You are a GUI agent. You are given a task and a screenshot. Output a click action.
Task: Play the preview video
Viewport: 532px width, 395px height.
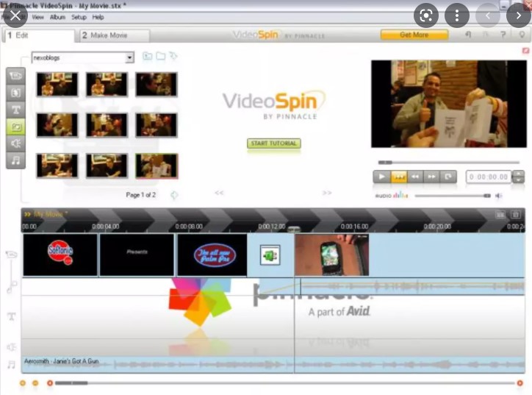coord(381,177)
